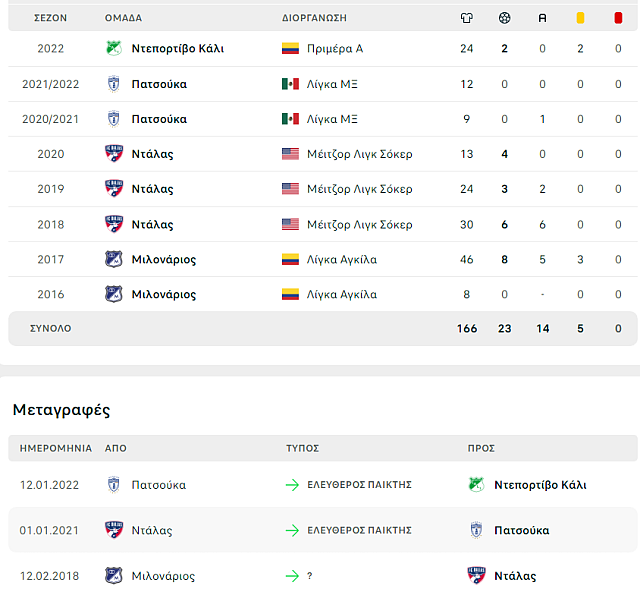
Task: Click the goals ball column icon
Action: 504,18
